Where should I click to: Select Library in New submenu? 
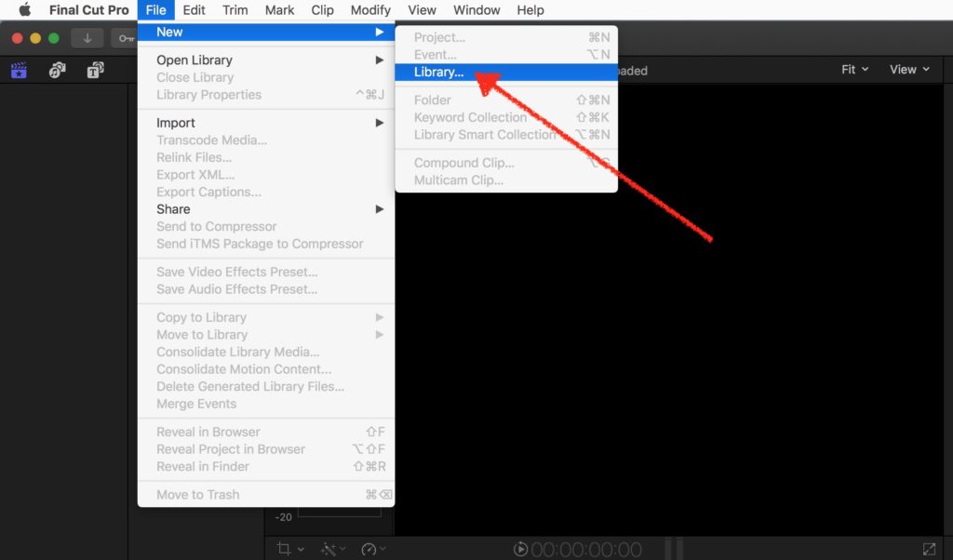tap(506, 72)
